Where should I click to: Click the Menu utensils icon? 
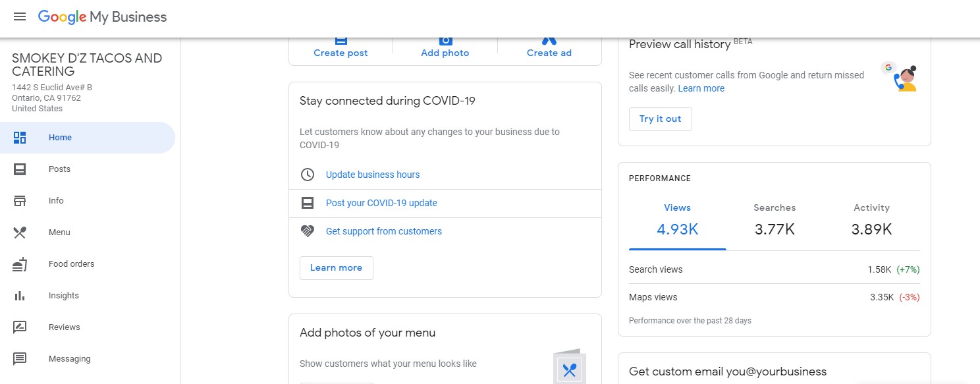pos(20,233)
